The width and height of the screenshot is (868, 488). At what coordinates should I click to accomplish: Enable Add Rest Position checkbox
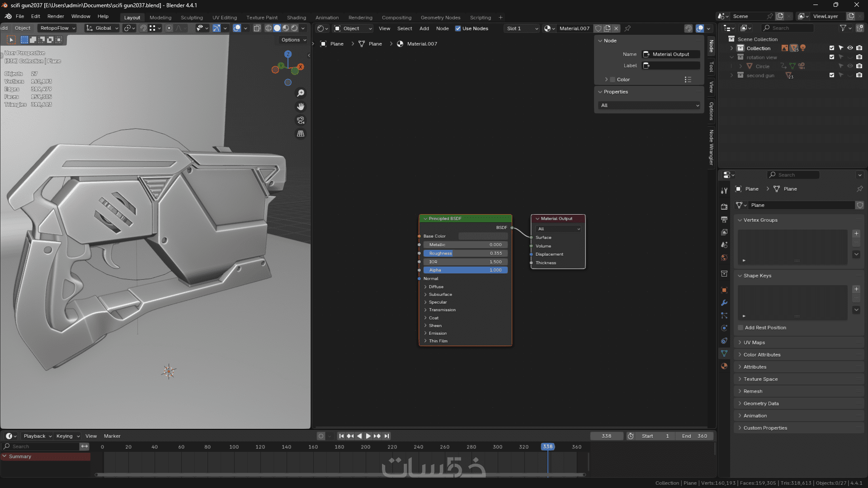click(x=741, y=328)
